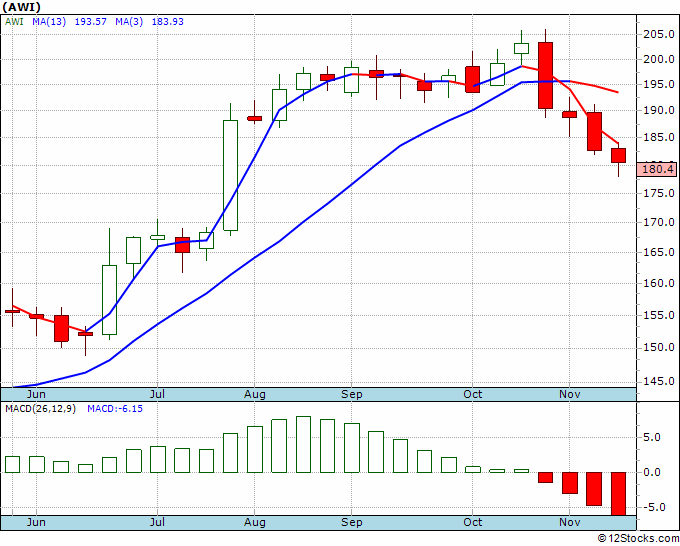Click the 175.0 price axis label

coord(658,193)
